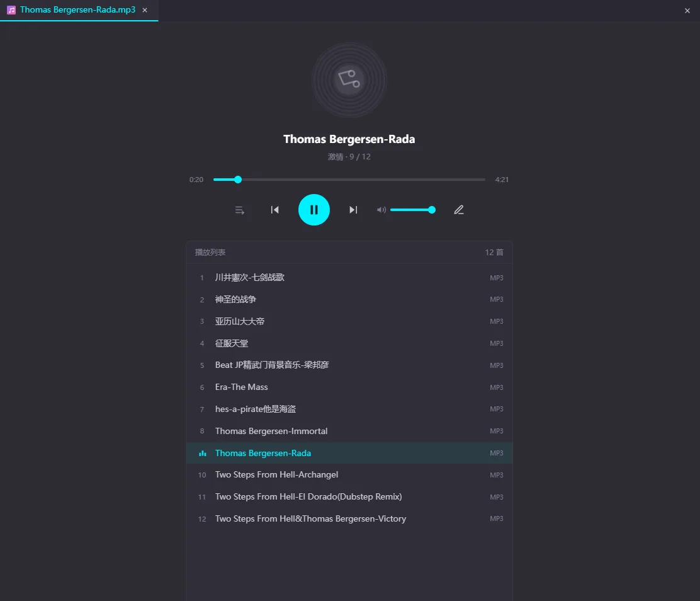The image size is (700, 601).
Task: Click the song progress bar handle
Action: [238, 179]
